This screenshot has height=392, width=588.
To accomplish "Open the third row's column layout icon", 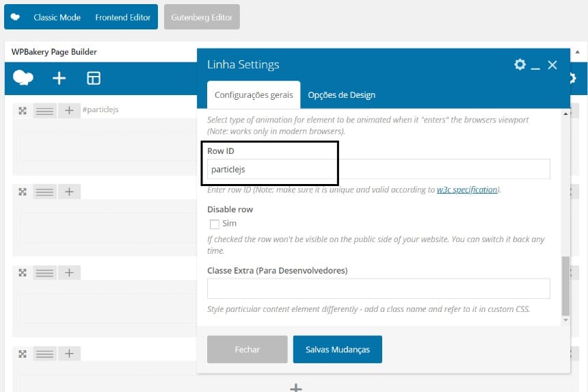I will pos(44,273).
